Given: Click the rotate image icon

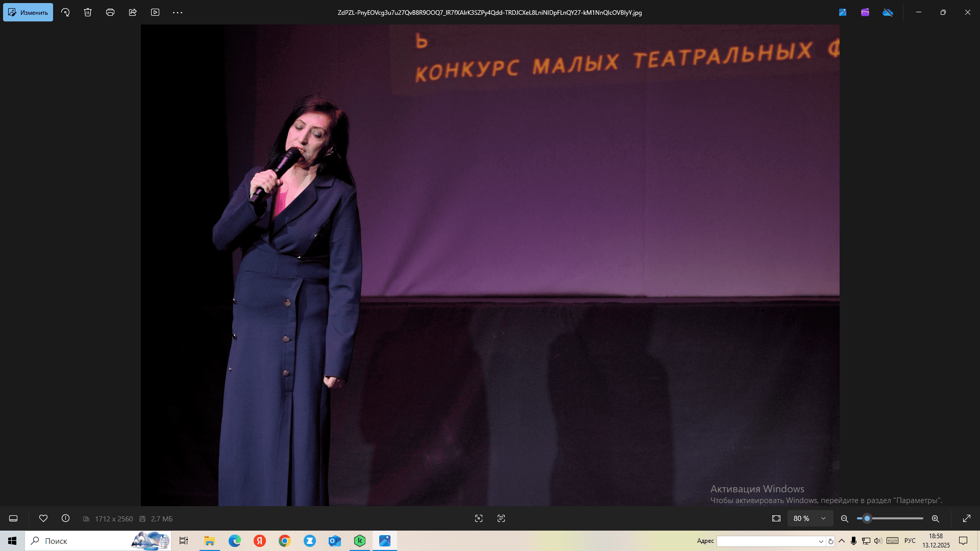Looking at the screenshot, I should 65,12.
